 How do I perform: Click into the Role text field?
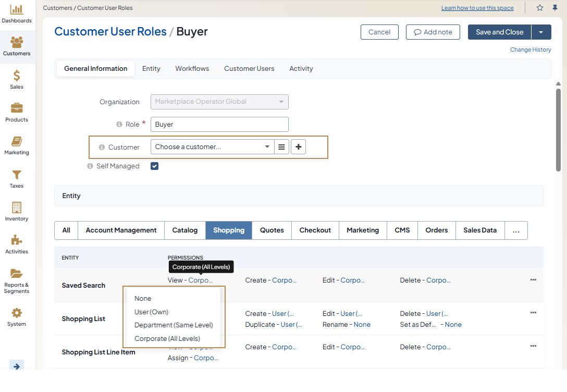[x=219, y=125]
